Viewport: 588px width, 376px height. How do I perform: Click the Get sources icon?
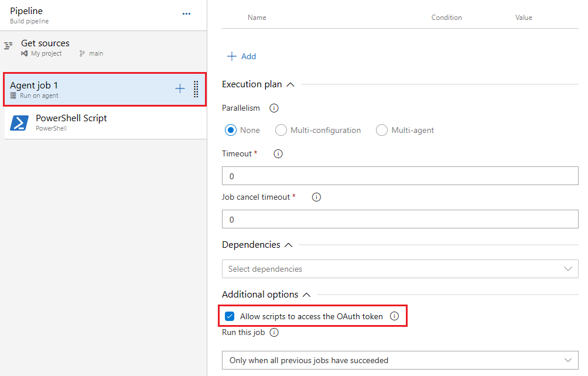coord(9,45)
